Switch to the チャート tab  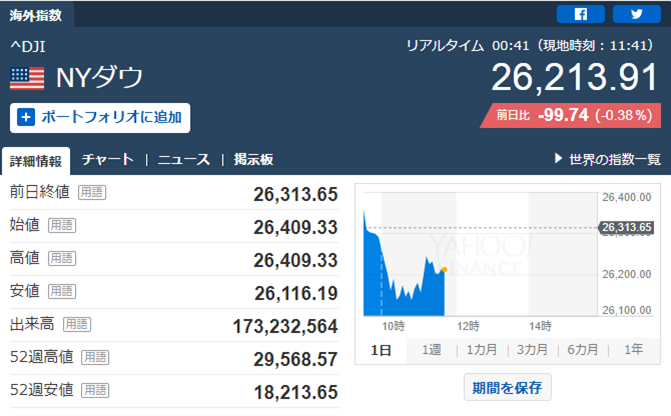tap(107, 160)
